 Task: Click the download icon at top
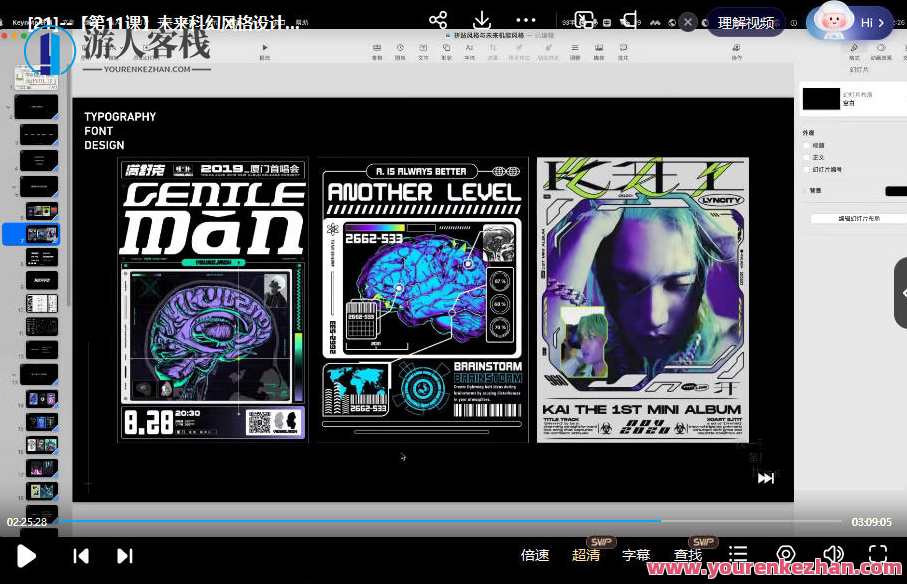pos(482,20)
